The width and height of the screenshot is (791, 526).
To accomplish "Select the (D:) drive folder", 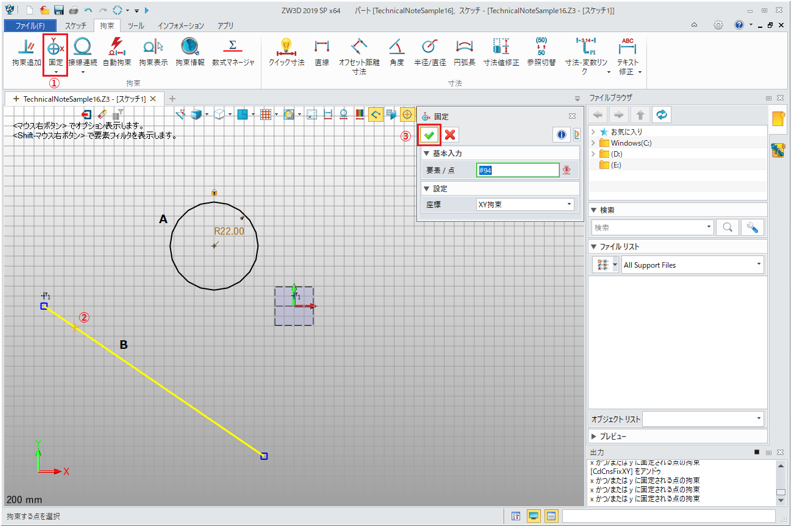I will (611, 154).
